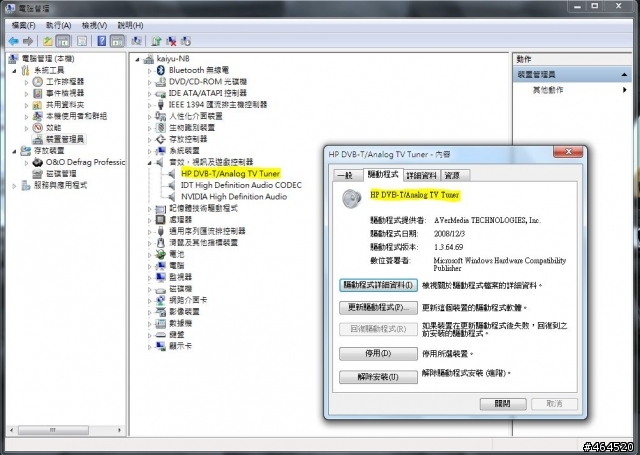Viewport: 640px width, 455px height.
Task: Open the 檔案(F) menu
Action: [23, 25]
